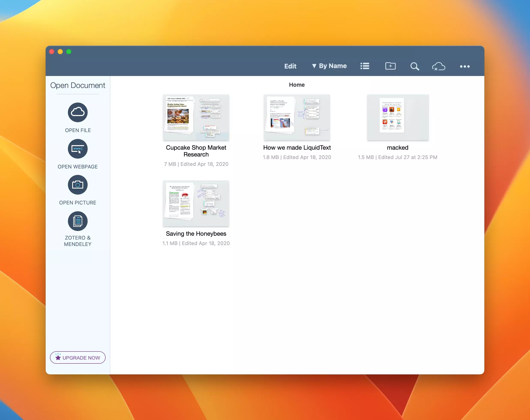Click the Home folder breadcrumb
Screen dimensions: 530x420
click(x=297, y=85)
